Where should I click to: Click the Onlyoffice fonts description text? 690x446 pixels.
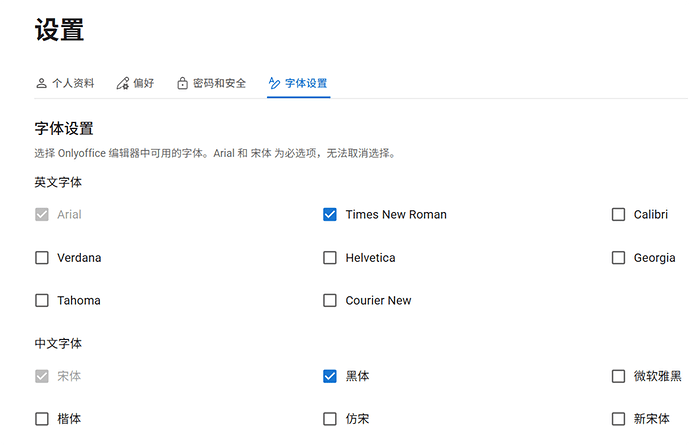tap(215, 154)
